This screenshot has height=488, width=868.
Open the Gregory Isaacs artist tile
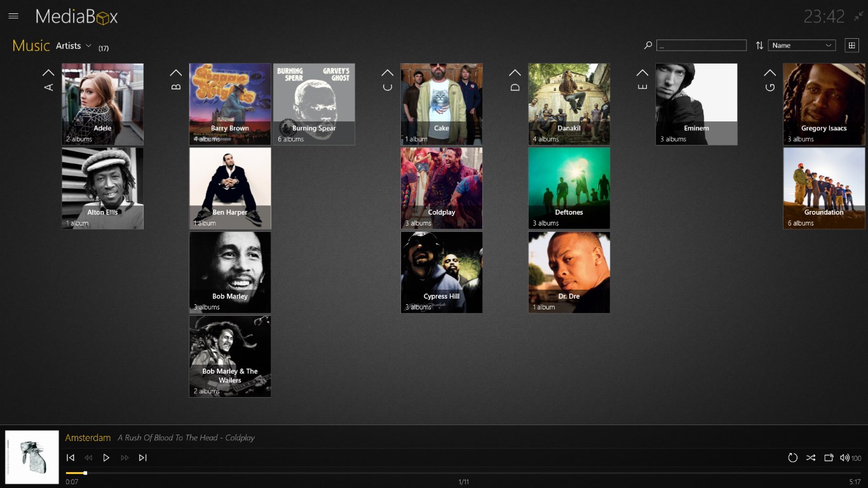tap(824, 104)
